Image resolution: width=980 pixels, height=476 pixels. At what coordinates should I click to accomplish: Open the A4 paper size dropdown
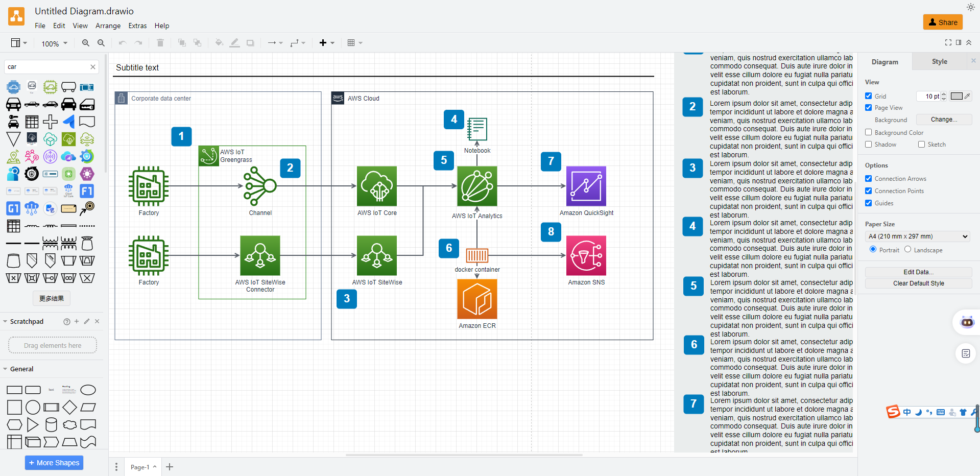click(x=918, y=236)
